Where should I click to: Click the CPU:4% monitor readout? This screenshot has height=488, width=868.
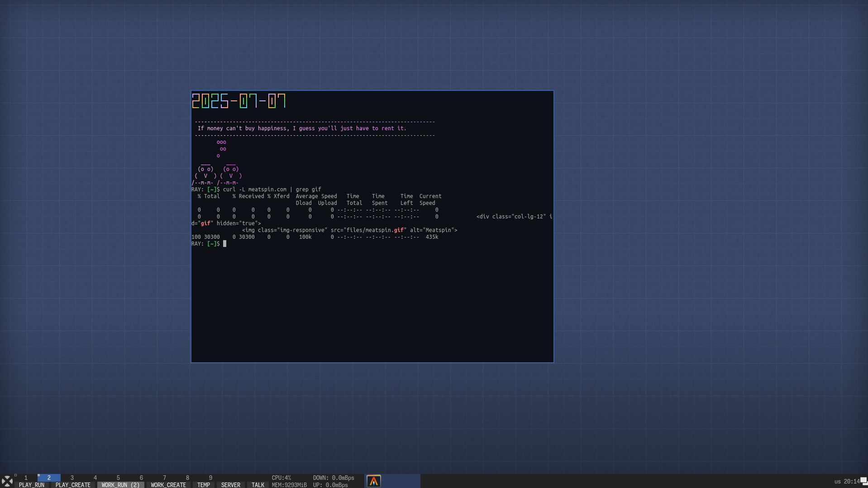(x=281, y=478)
